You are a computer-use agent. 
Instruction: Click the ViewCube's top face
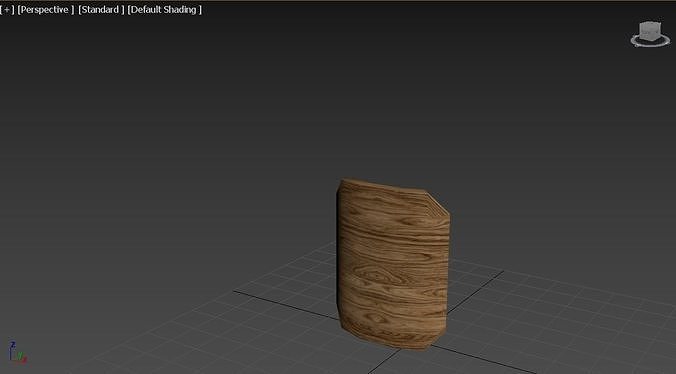tap(650, 25)
